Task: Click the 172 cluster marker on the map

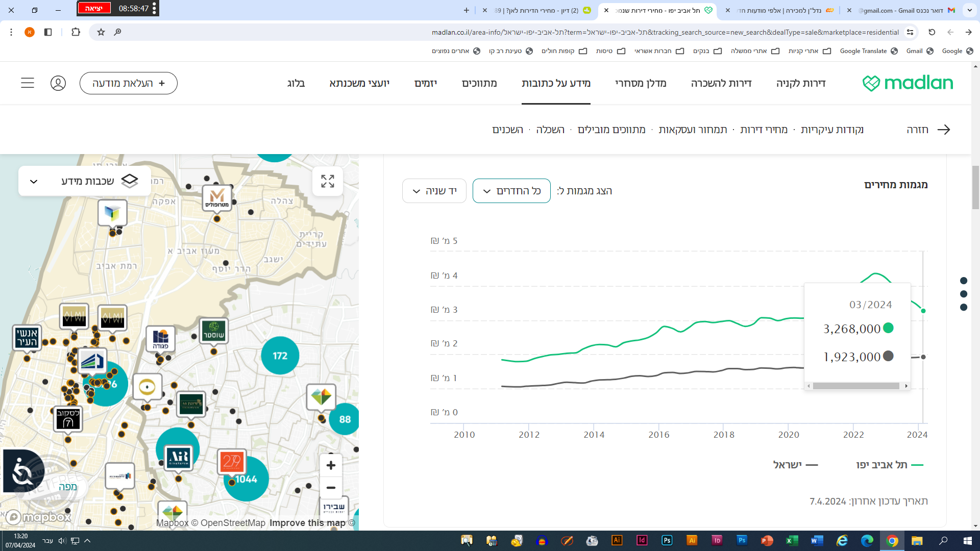Action: tap(280, 356)
